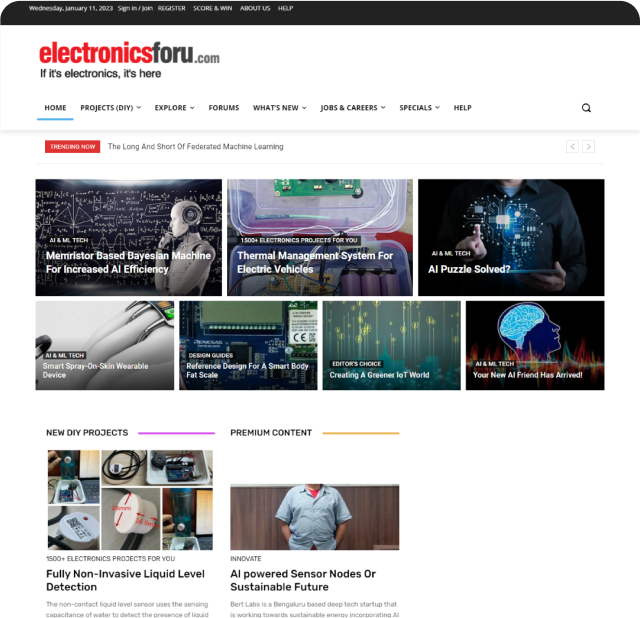Screen dimensions: 640x618
Task: Open Thermal Management System article thumbnail
Action: (320, 238)
